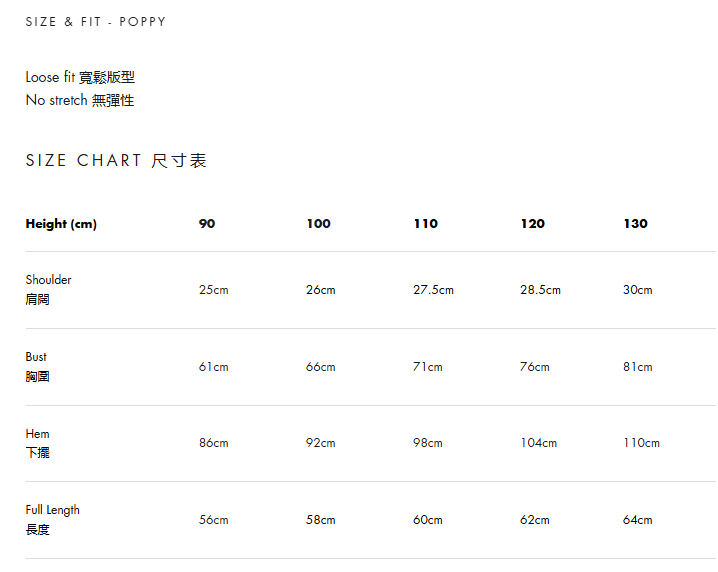
Task: Select the SIZE CHART 尺寸表 title
Action: (x=116, y=161)
